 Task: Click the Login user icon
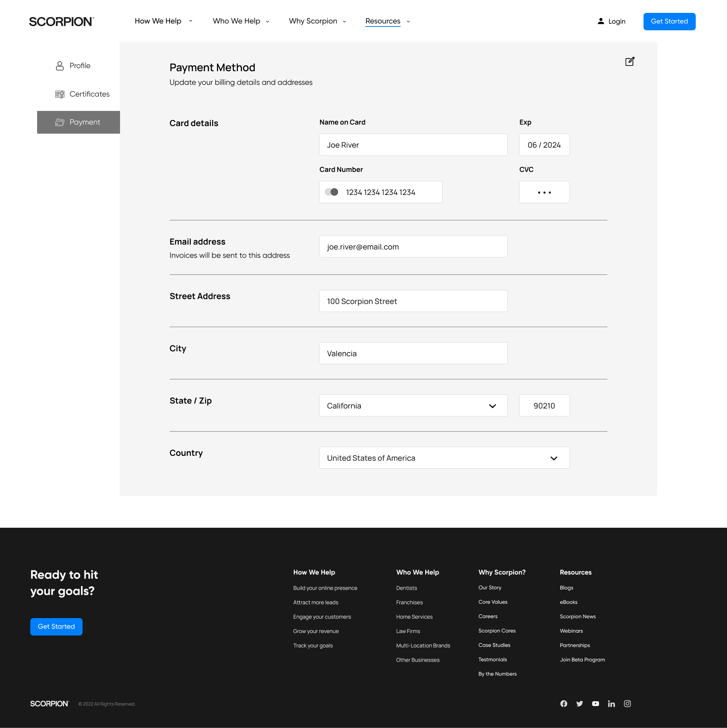pyautogui.click(x=601, y=21)
